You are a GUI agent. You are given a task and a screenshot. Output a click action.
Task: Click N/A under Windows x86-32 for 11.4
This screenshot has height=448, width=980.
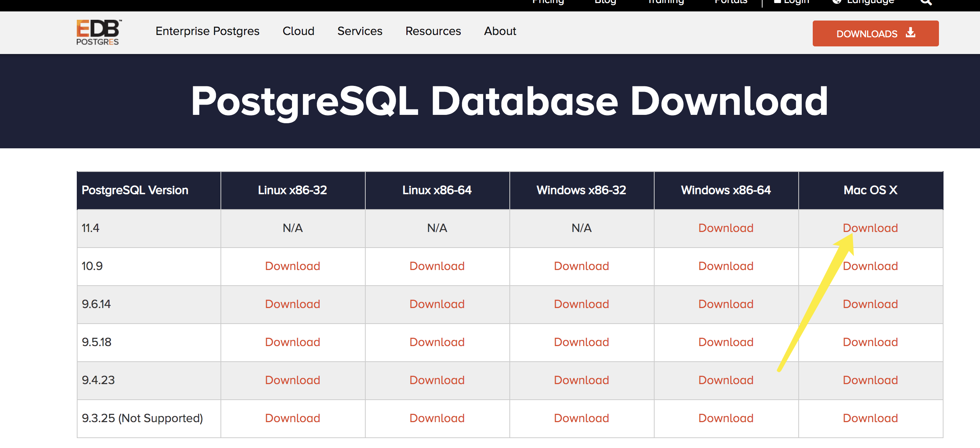(x=581, y=228)
